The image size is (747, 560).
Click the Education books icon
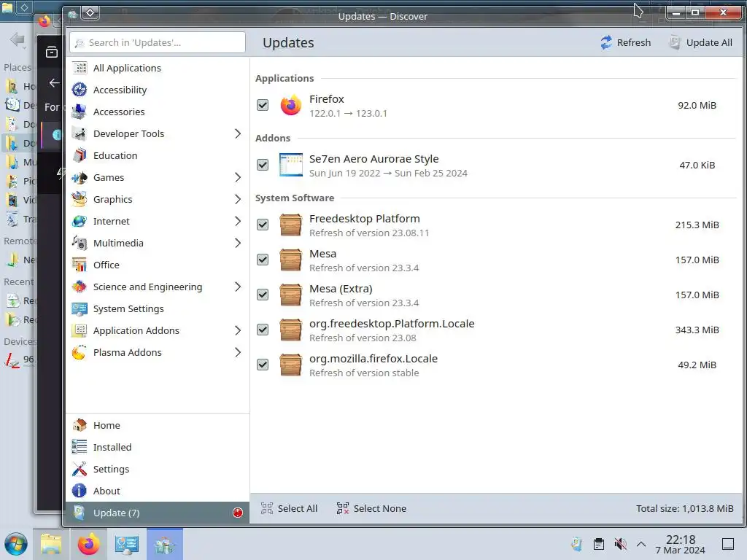pyautogui.click(x=79, y=155)
